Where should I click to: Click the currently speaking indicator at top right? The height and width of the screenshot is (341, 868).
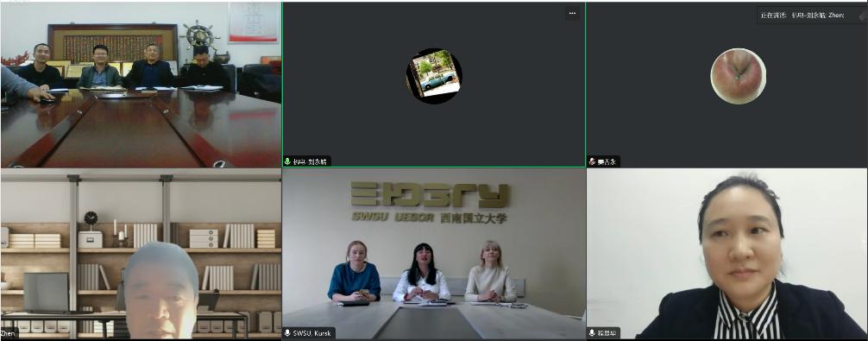click(x=802, y=16)
